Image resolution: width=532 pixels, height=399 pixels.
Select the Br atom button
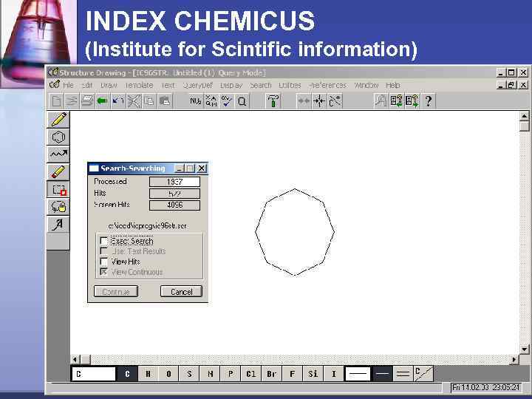click(x=272, y=374)
